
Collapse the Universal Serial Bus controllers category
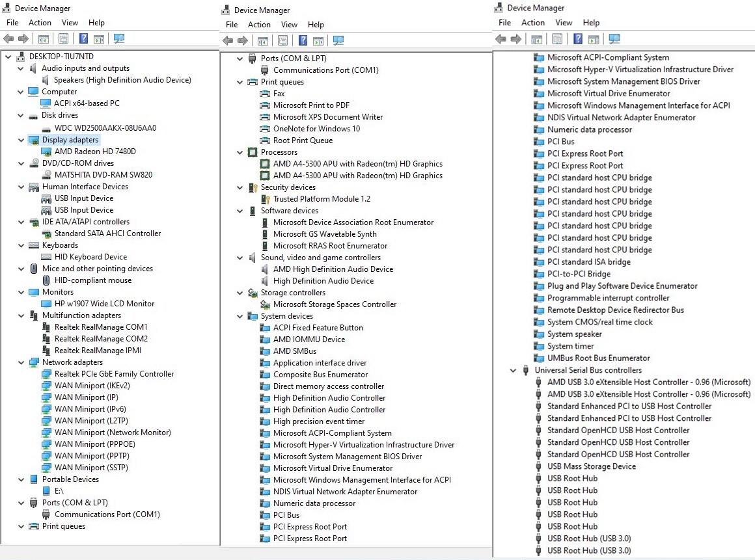pos(514,371)
